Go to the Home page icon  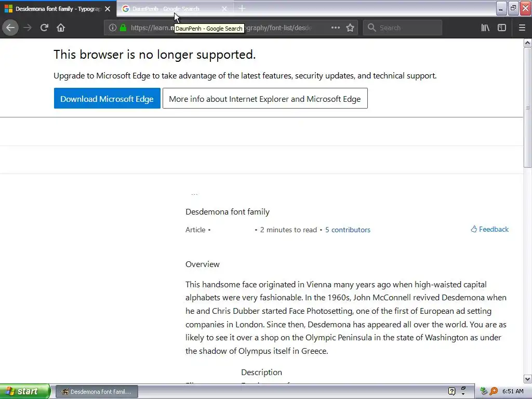[x=61, y=28]
